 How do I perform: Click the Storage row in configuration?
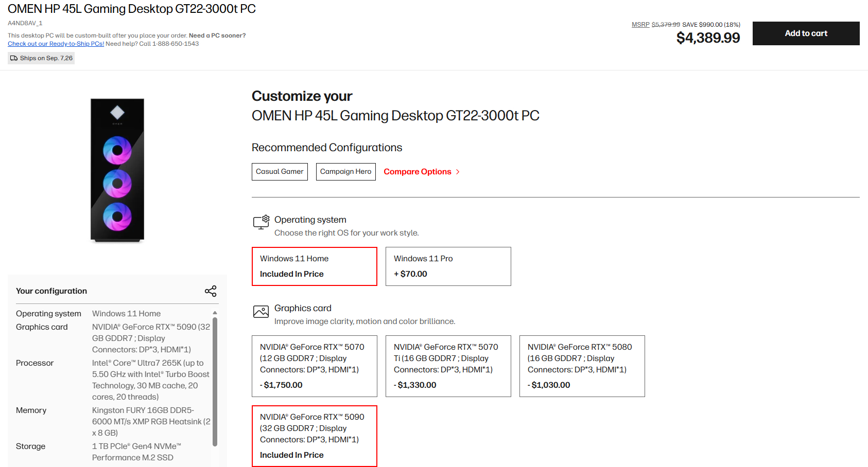pyautogui.click(x=113, y=452)
